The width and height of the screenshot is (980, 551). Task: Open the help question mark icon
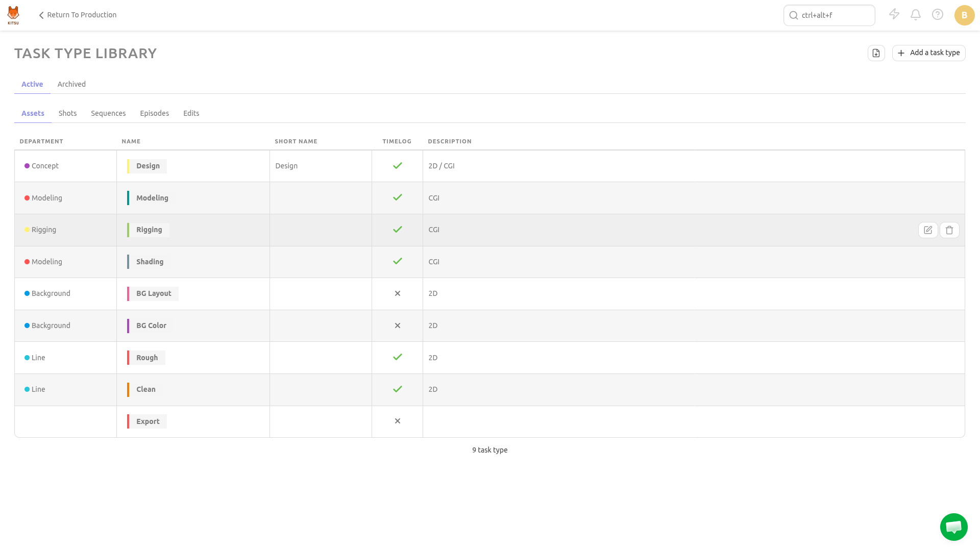[938, 15]
